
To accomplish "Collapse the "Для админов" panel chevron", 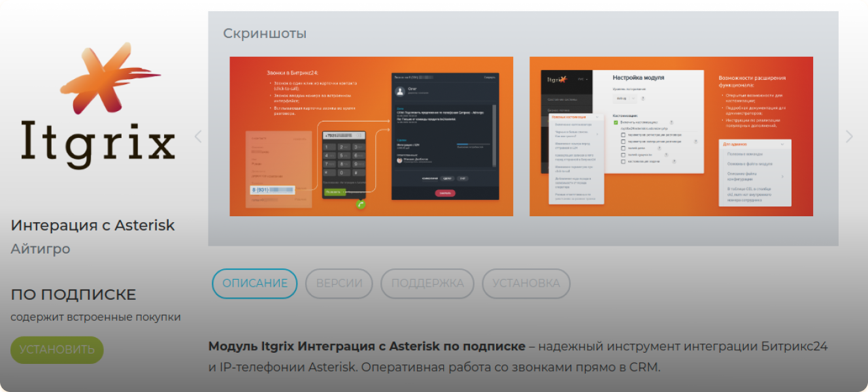I will pyautogui.click(x=782, y=144).
